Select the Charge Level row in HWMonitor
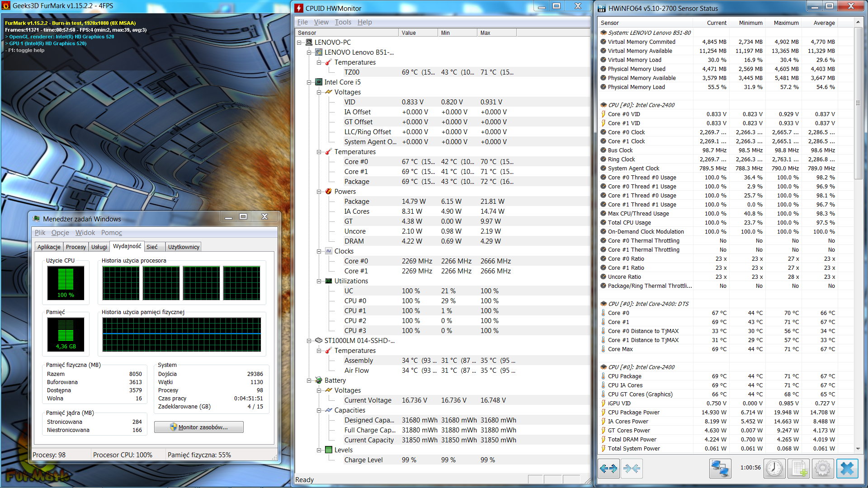 pyautogui.click(x=443, y=460)
